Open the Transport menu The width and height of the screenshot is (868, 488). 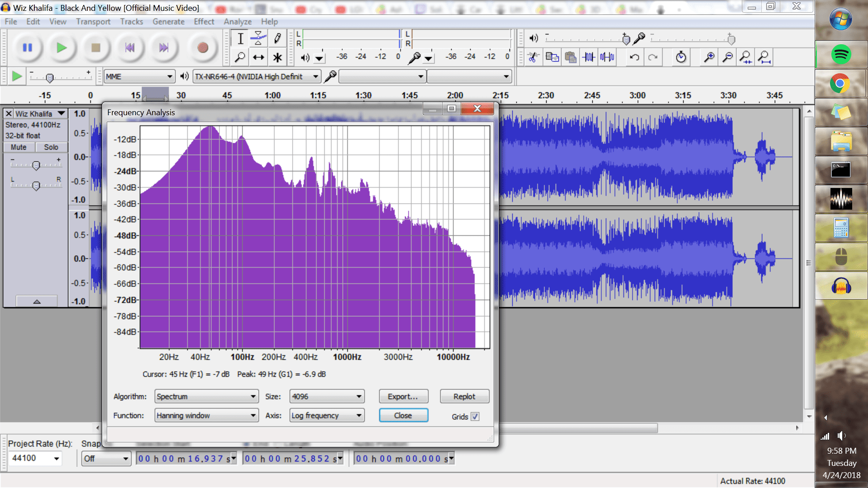tap(93, 22)
